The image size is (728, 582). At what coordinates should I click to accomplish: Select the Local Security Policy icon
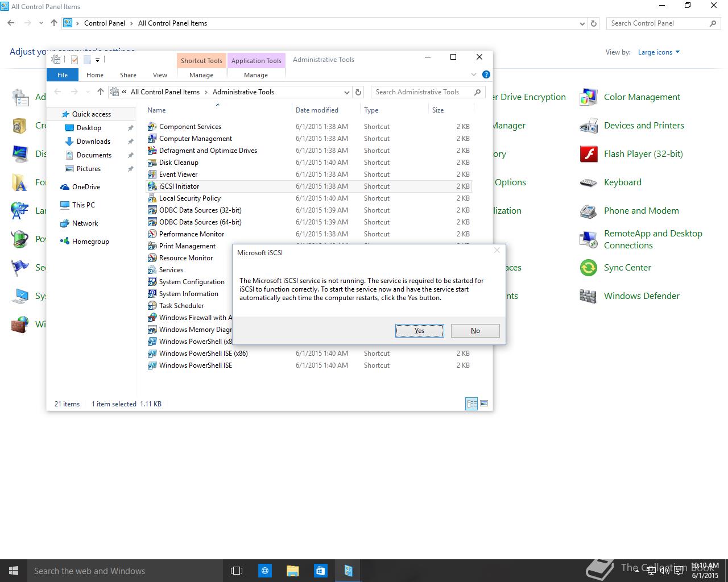[152, 198]
